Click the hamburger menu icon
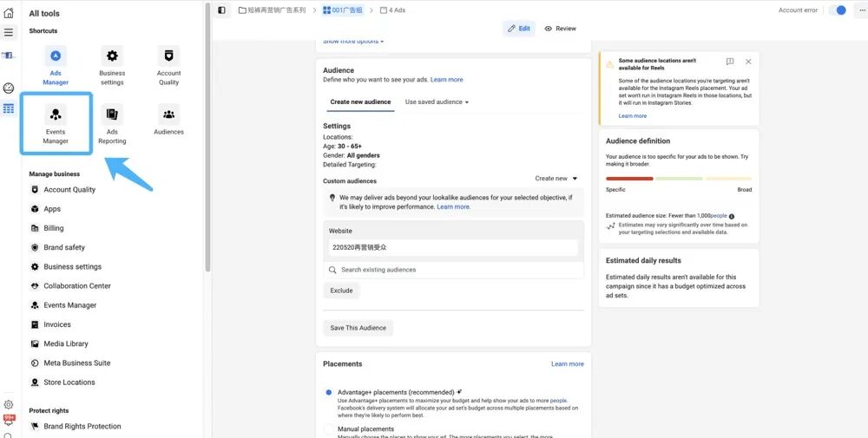 click(x=9, y=32)
